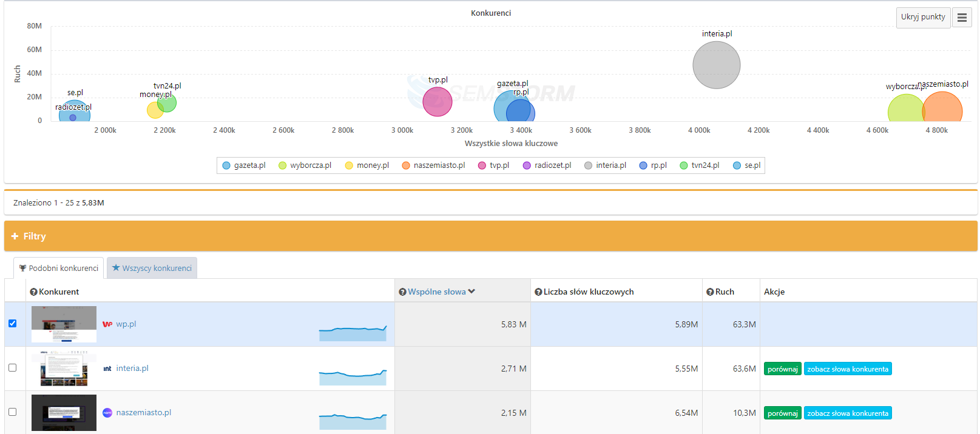
Task: Toggle wyborcza.pl legend series
Action: pyautogui.click(x=305, y=165)
